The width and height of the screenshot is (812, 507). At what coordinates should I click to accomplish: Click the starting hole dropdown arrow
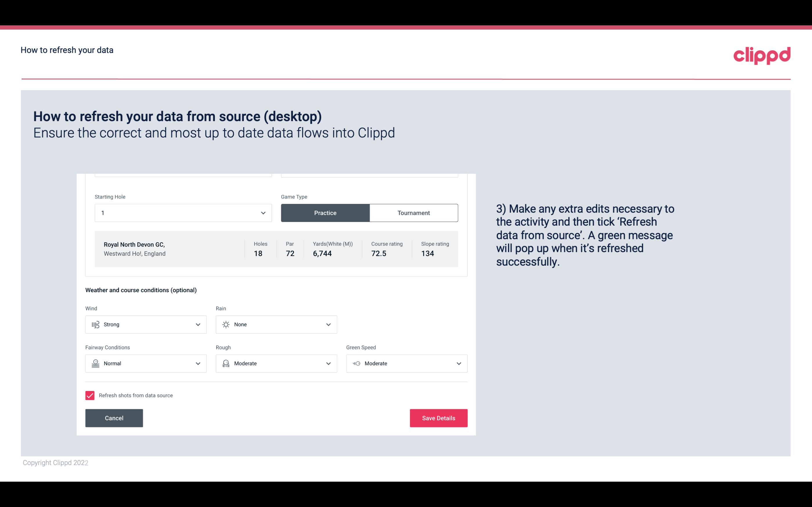tap(263, 213)
